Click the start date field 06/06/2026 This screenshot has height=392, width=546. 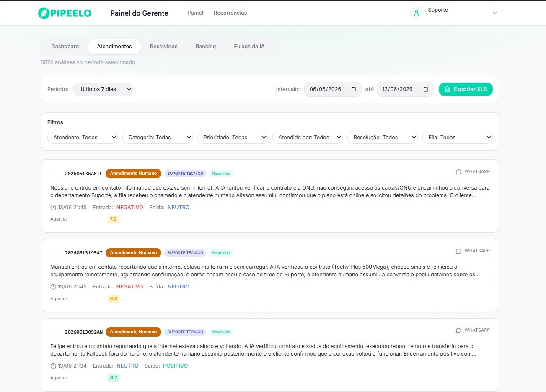point(333,89)
